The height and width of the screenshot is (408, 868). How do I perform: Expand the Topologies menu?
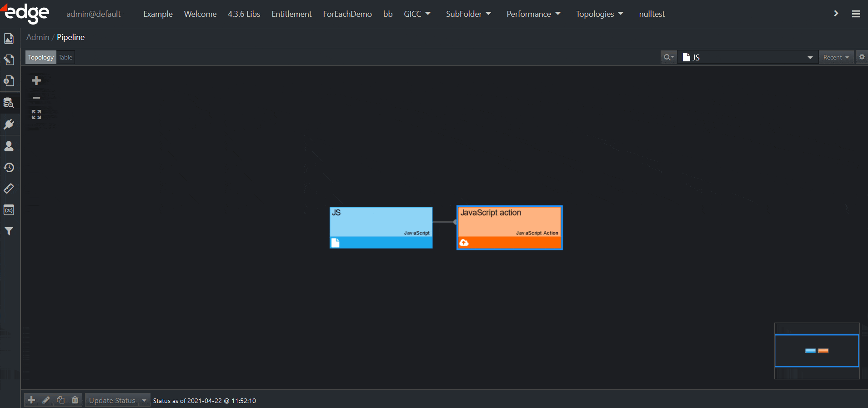599,14
